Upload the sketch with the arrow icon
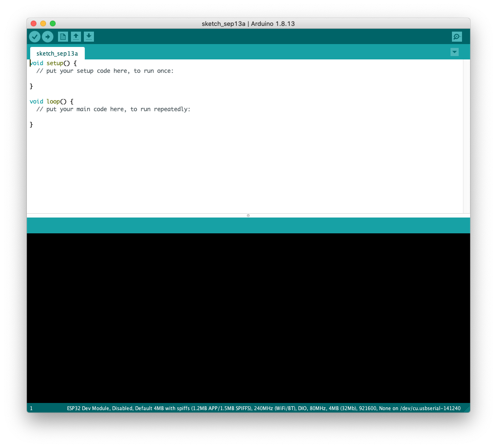 pyautogui.click(x=47, y=37)
